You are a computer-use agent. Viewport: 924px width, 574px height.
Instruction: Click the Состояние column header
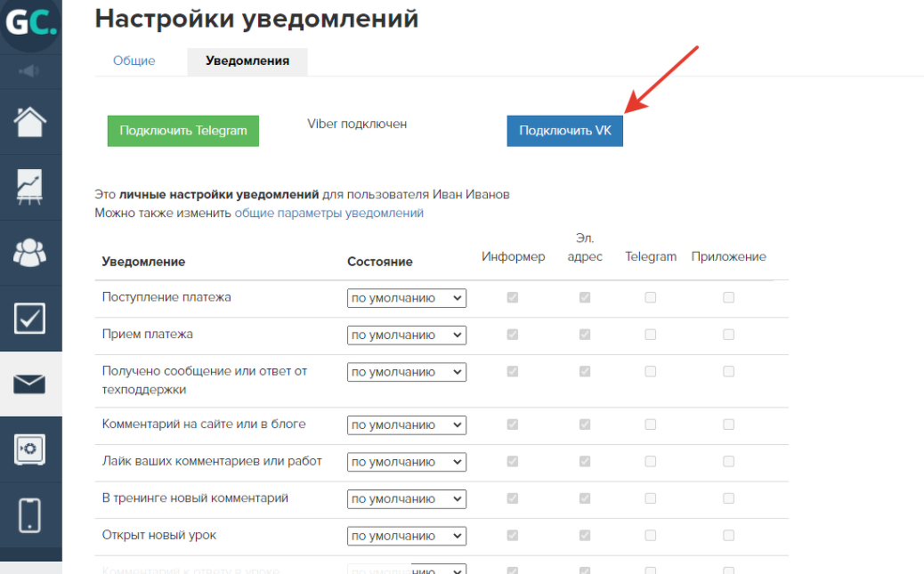(x=380, y=262)
